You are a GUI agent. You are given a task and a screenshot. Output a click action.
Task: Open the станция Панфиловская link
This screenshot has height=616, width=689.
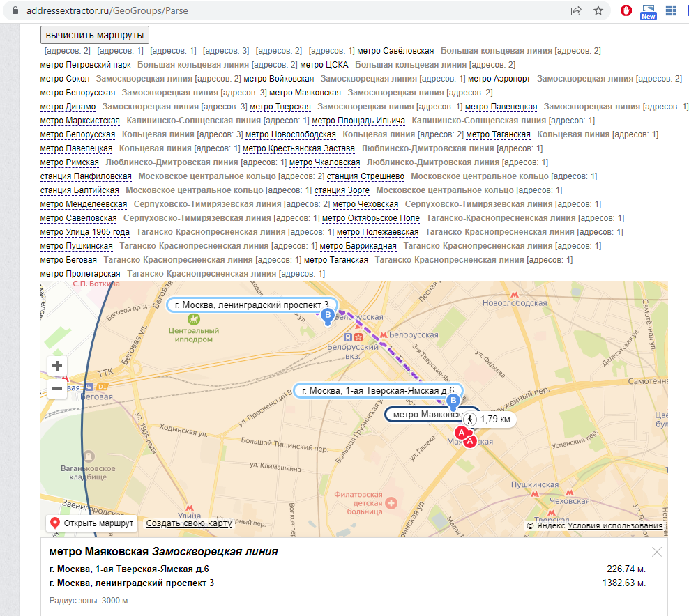click(x=86, y=176)
